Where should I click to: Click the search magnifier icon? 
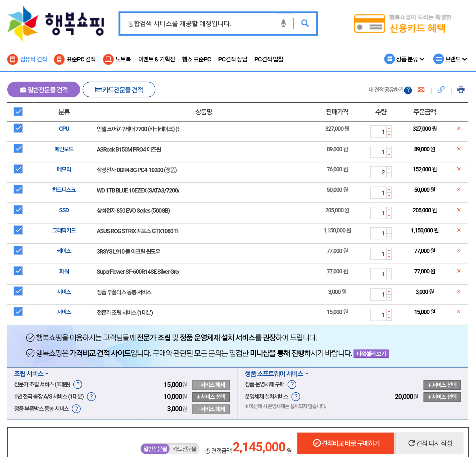(x=305, y=23)
